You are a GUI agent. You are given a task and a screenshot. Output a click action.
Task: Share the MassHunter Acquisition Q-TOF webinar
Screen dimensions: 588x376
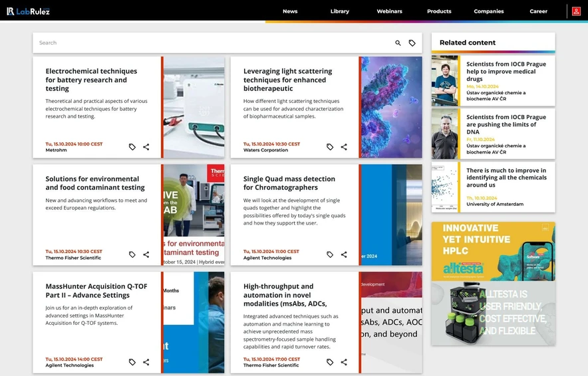click(146, 362)
